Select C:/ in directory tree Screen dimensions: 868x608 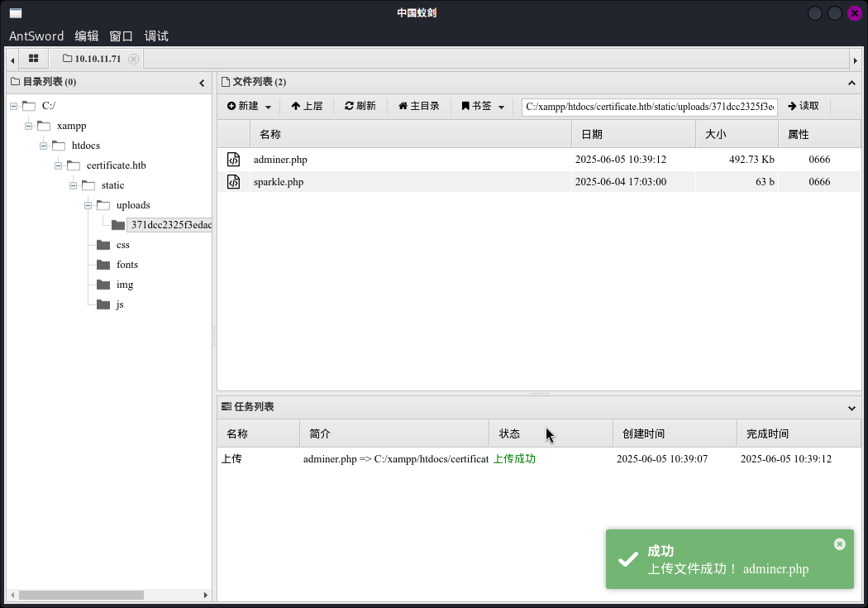pos(49,106)
